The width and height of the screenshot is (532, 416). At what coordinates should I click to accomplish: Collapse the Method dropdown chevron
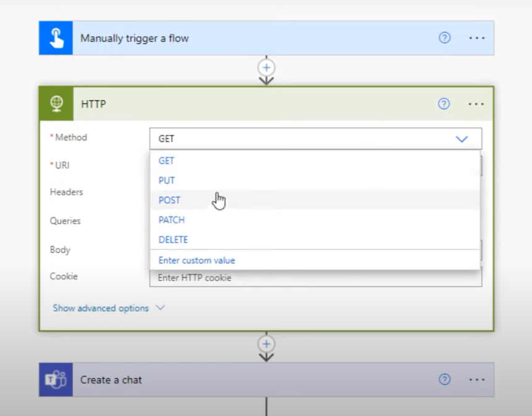462,139
